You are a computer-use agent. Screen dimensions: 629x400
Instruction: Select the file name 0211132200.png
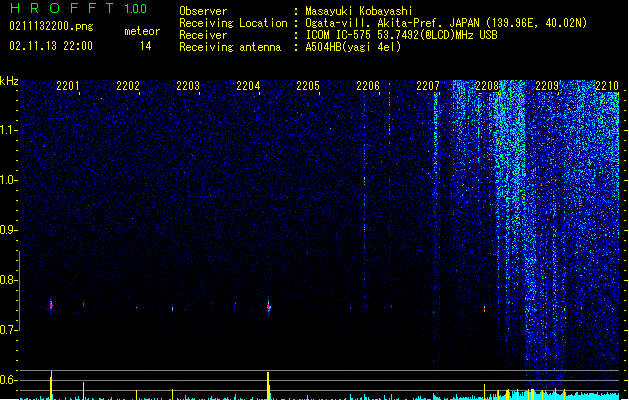click(51, 26)
